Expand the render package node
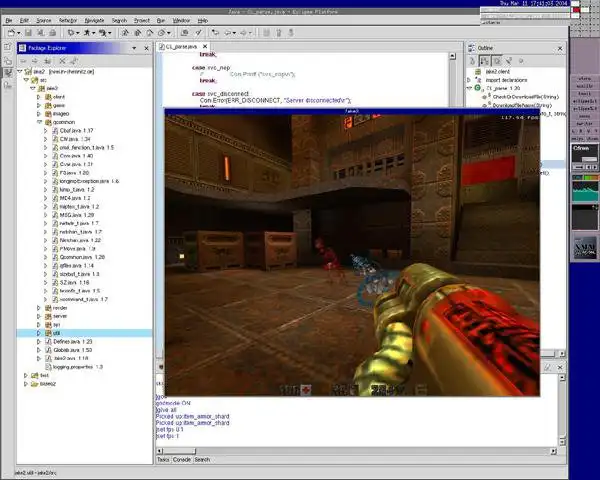Viewport: 600px width, 480px height. click(x=38, y=308)
